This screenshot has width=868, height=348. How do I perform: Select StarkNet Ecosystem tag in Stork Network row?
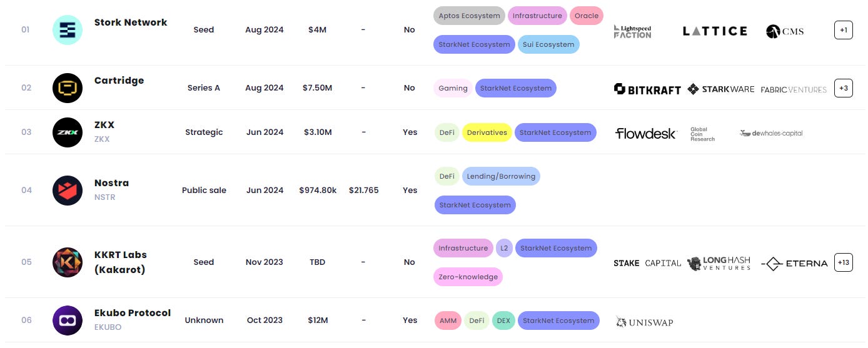(x=474, y=44)
